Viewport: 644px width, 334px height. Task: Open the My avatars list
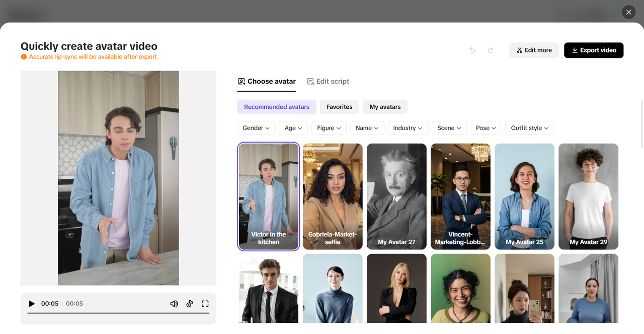point(385,107)
